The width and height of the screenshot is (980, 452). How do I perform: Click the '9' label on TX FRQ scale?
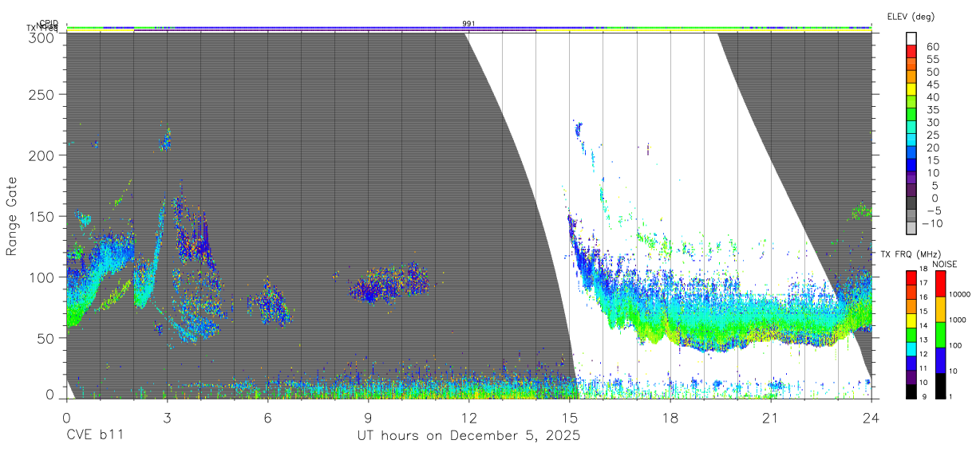tap(924, 396)
